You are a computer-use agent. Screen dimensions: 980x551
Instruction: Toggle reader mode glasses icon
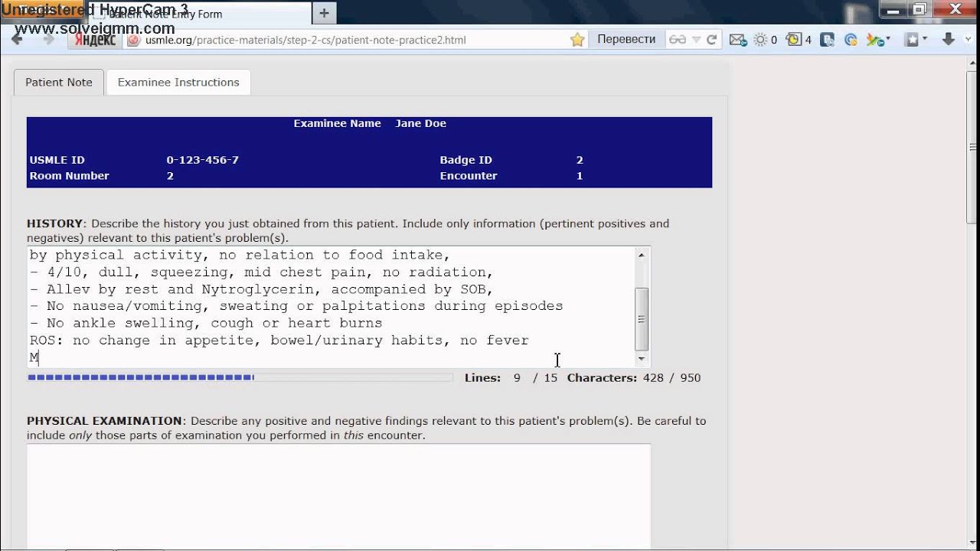678,40
